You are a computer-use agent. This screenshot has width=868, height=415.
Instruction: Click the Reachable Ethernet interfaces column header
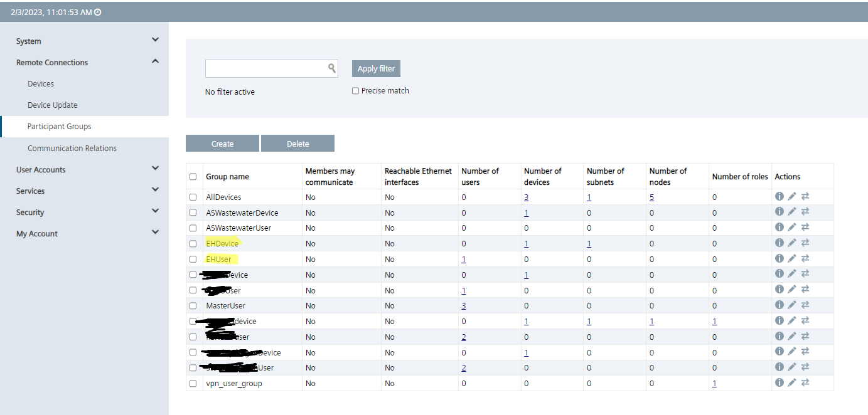coord(418,177)
